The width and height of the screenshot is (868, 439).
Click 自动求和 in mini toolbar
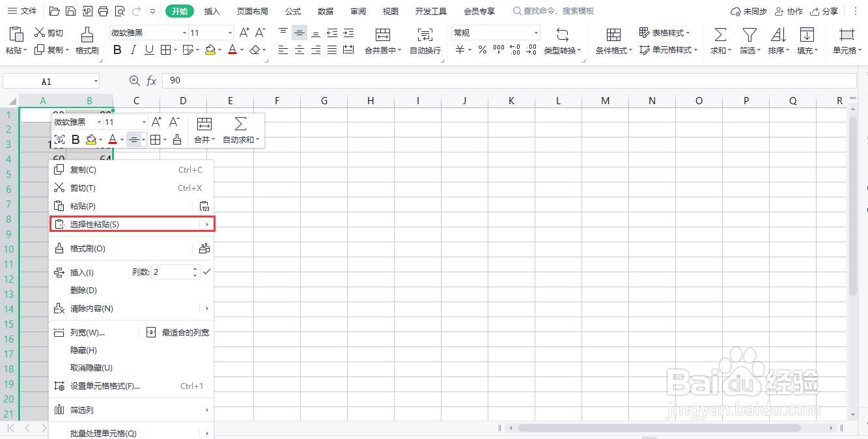click(x=241, y=130)
